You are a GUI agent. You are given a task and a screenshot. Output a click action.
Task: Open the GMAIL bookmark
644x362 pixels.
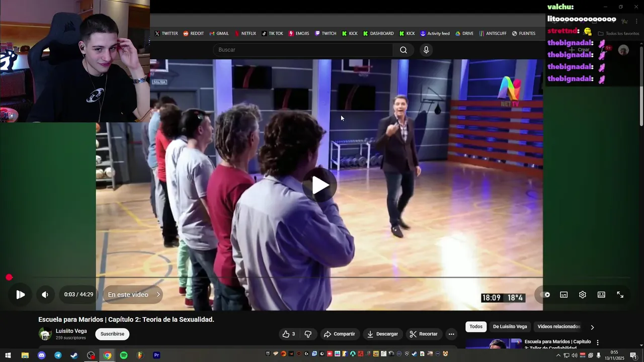pyautogui.click(x=219, y=34)
